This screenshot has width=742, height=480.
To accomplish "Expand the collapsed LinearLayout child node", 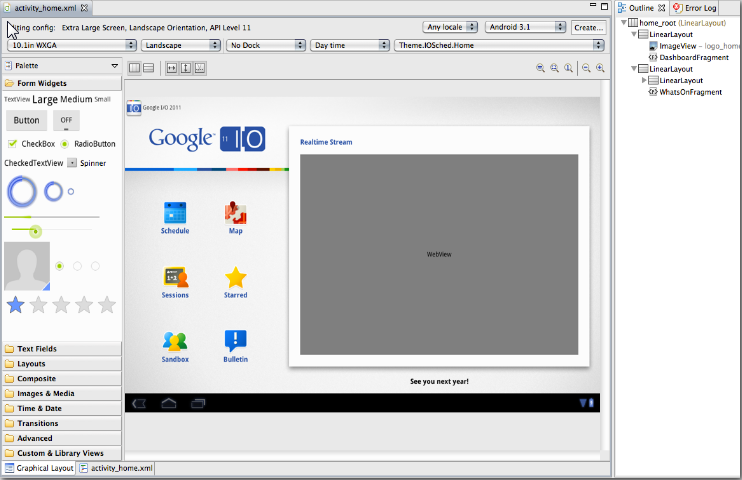I will click(644, 80).
